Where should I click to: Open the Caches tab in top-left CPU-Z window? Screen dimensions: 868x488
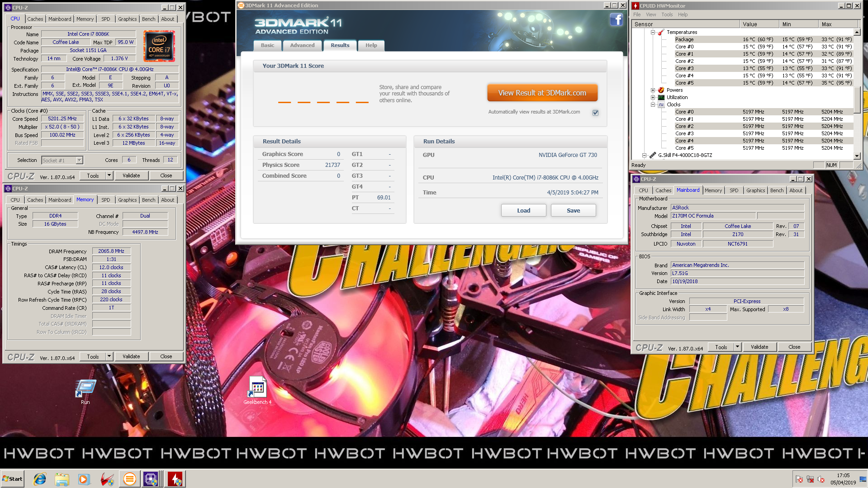35,19
